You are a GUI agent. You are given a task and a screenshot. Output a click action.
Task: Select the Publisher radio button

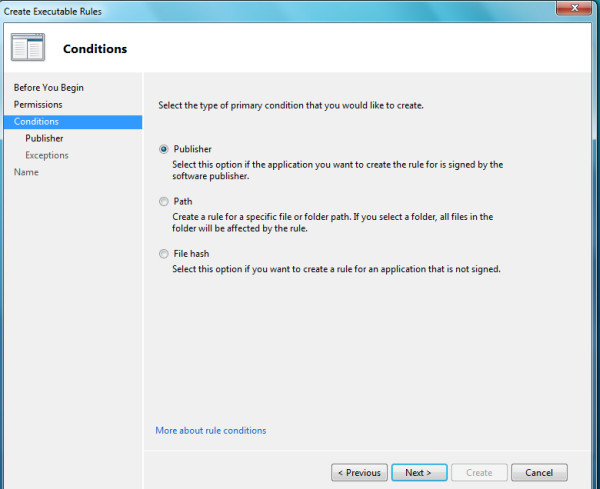pos(164,149)
